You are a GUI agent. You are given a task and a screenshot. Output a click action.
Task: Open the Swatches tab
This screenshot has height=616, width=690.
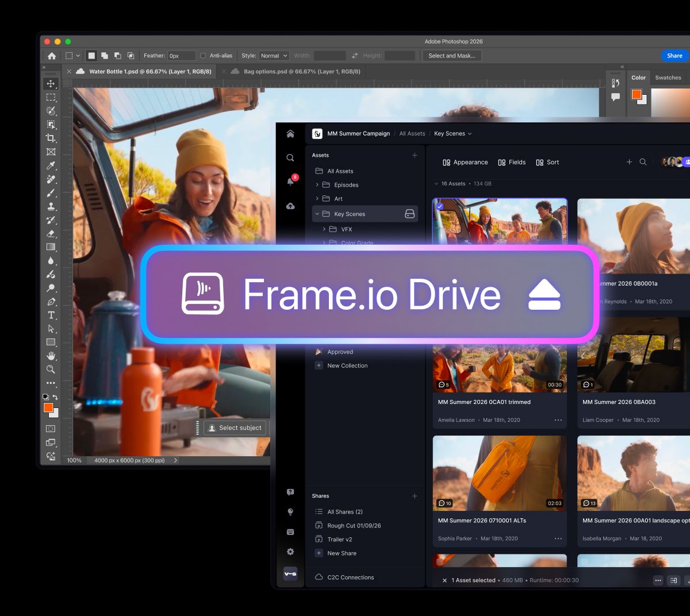(668, 77)
